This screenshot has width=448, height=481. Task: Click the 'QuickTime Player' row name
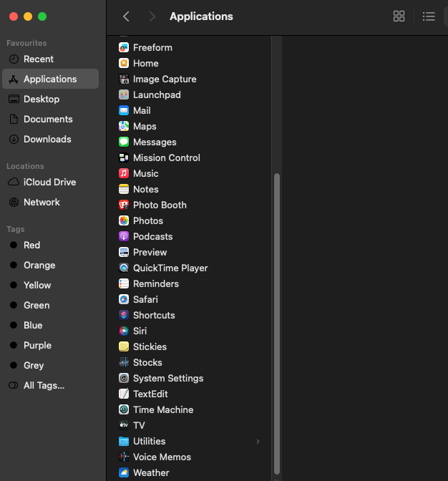point(170,268)
